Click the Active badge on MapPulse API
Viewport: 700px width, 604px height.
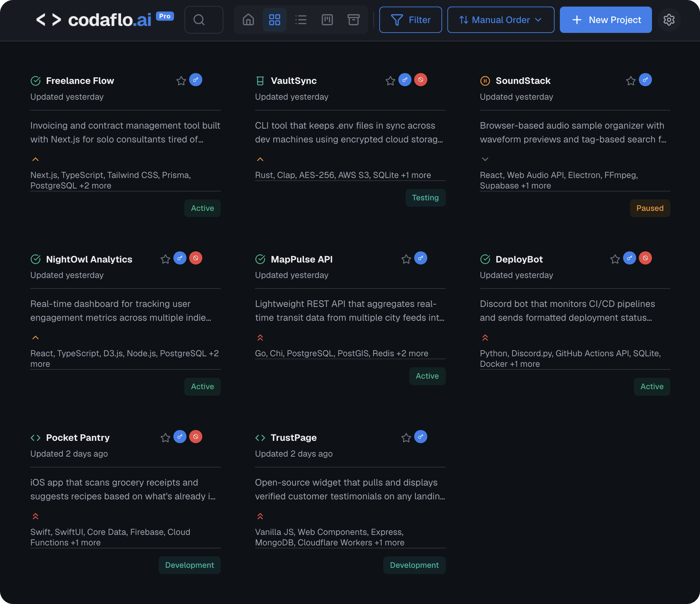[427, 376]
